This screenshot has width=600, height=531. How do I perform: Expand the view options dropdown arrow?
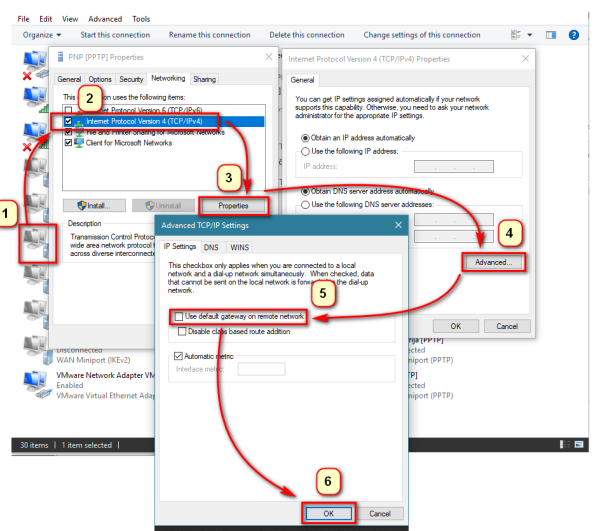click(529, 35)
